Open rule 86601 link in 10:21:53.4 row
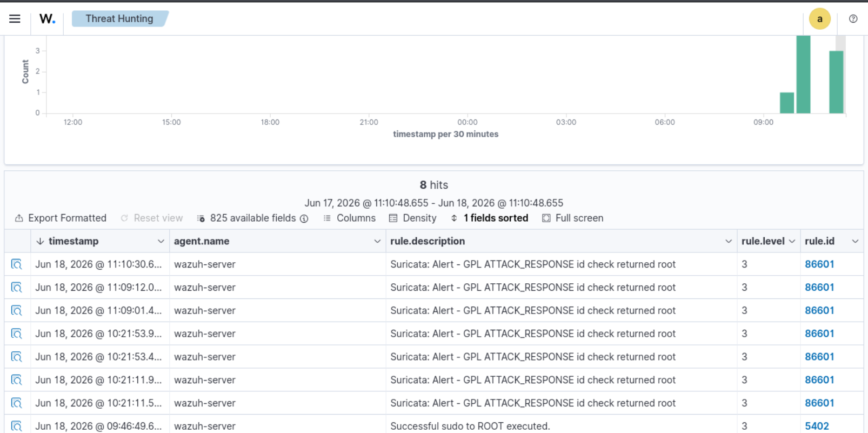This screenshot has width=868, height=433. [x=819, y=357]
